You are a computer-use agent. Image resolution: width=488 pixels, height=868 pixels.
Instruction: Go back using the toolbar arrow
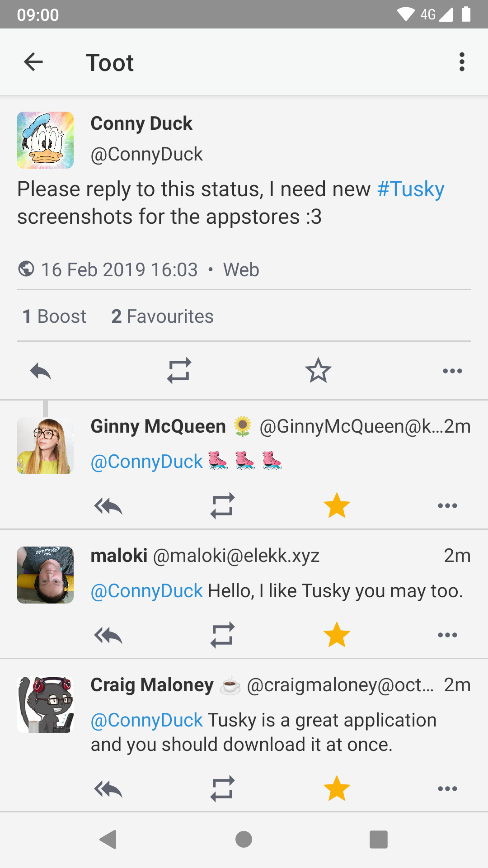[33, 62]
